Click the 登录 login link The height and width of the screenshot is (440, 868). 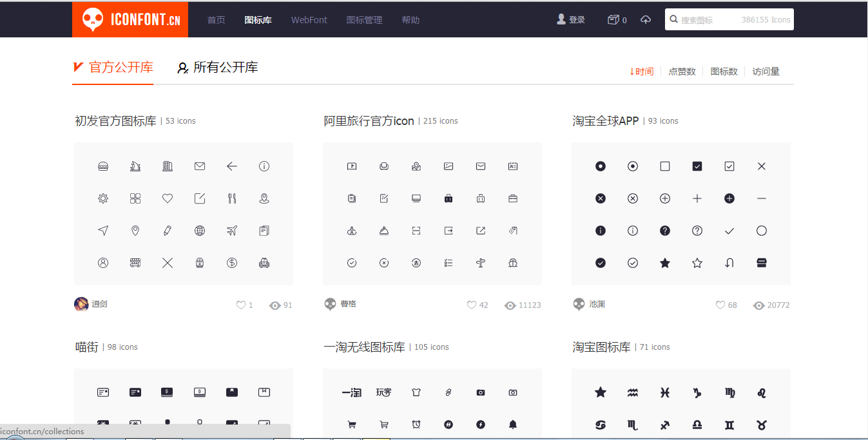click(572, 20)
